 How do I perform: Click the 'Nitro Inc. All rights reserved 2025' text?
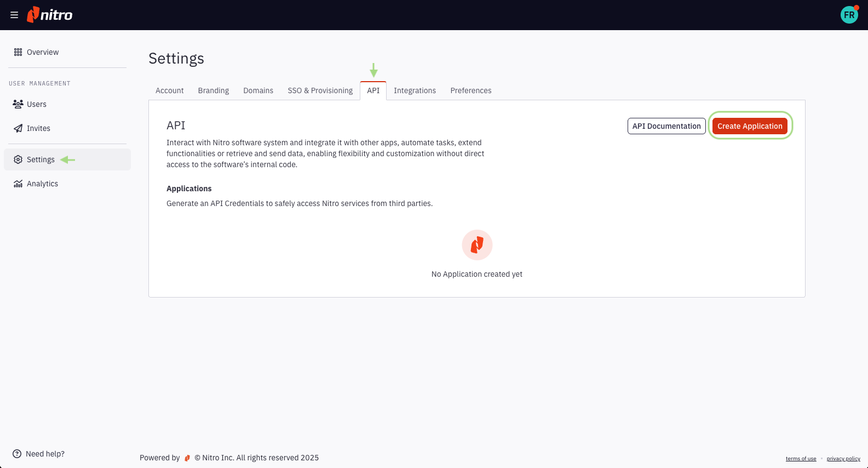click(x=257, y=458)
